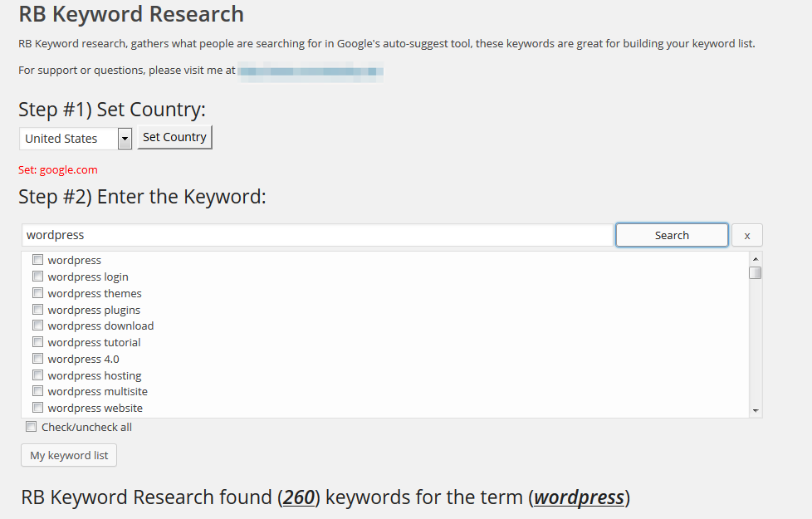Click the blurred support website link
Screen dimensions: 812x519
tap(311, 71)
